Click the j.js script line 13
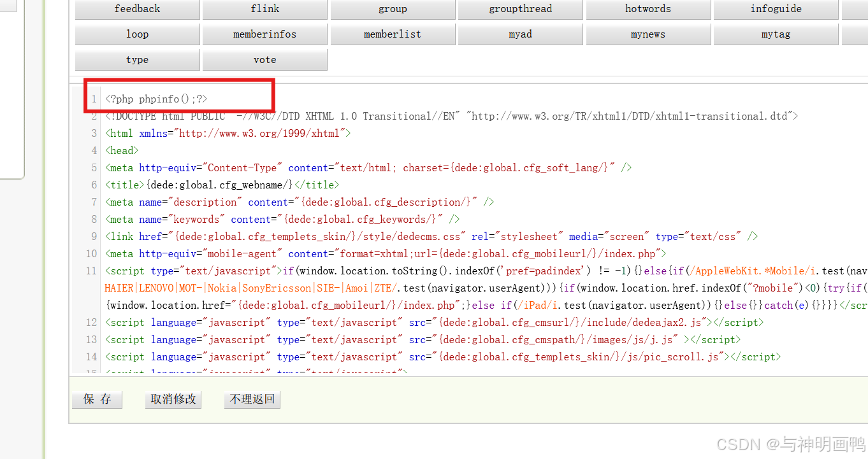The width and height of the screenshot is (868, 459). [423, 339]
